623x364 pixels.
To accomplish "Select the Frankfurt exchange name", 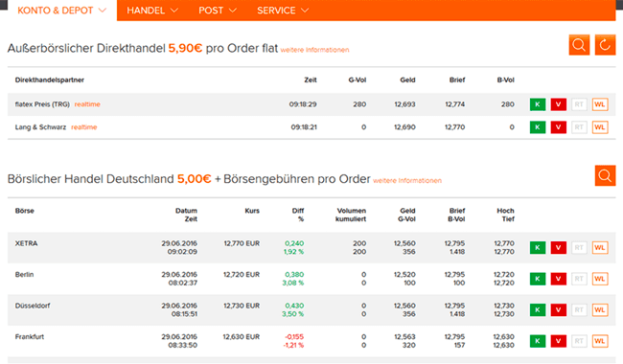I will point(30,337).
